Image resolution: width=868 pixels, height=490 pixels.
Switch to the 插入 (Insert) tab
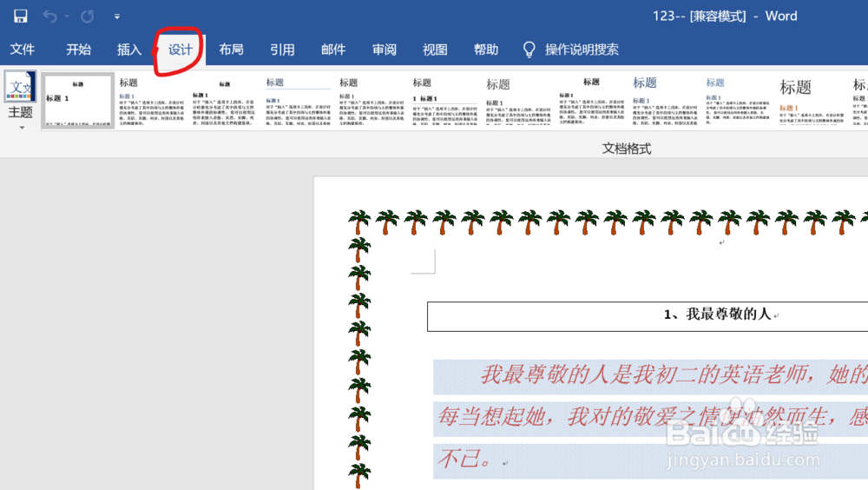click(x=129, y=50)
